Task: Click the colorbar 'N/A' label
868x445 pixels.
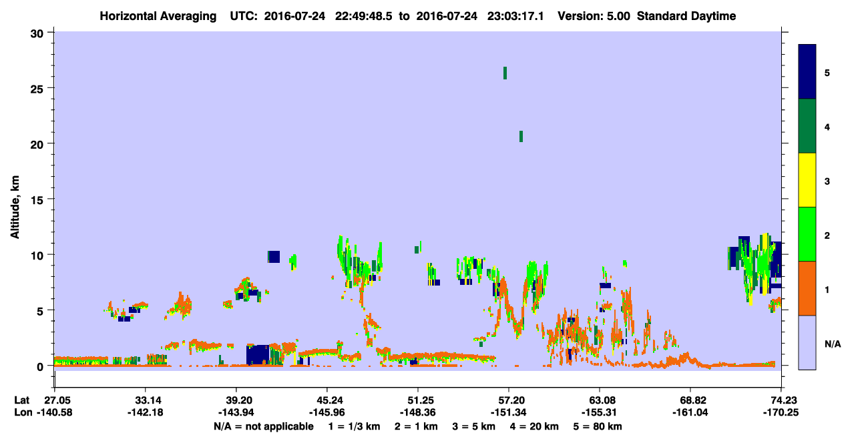Action: [x=832, y=344]
